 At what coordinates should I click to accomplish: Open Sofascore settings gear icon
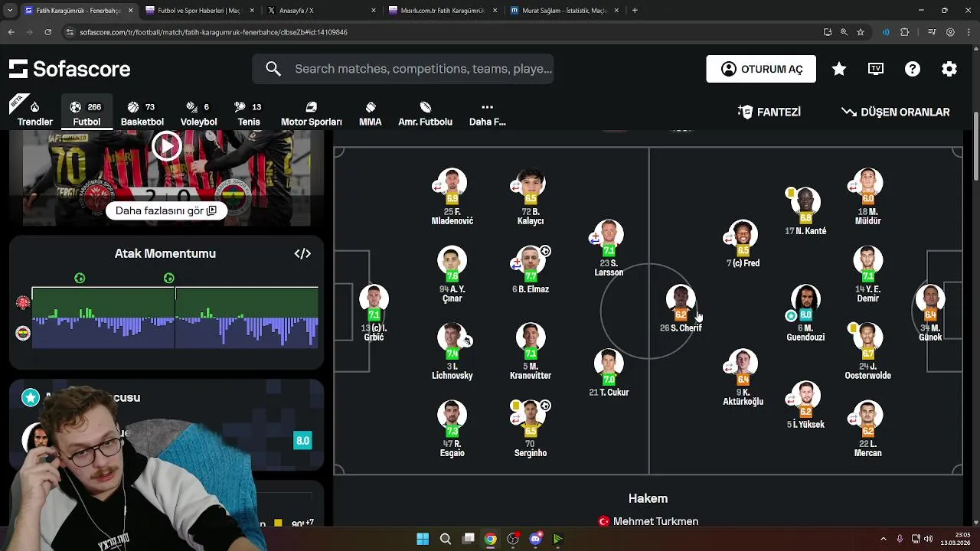coord(949,69)
